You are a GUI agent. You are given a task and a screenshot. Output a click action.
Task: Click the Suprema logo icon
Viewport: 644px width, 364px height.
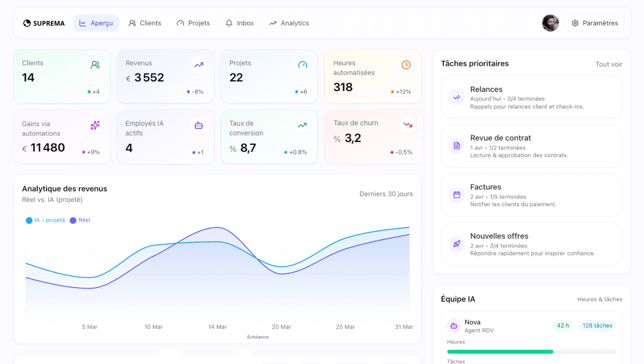(27, 23)
